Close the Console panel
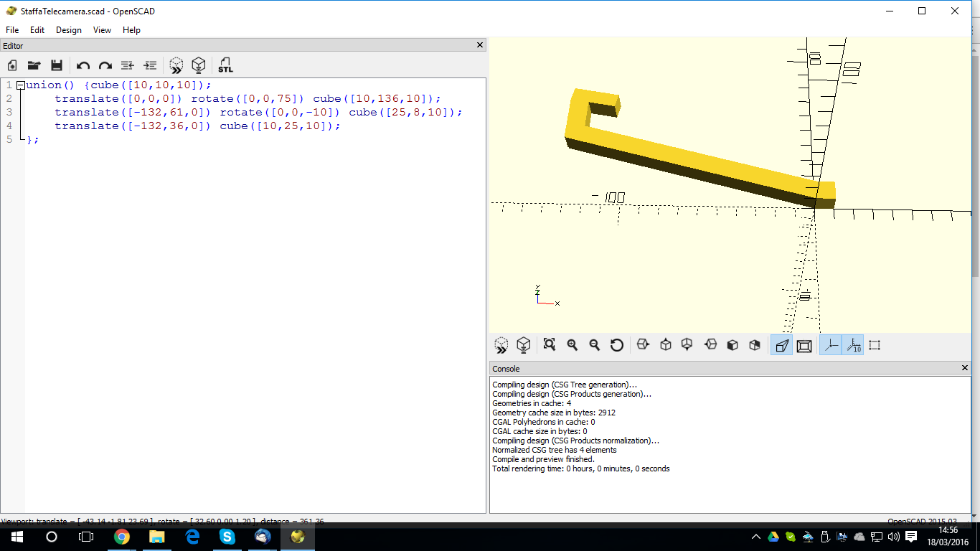Screen dimensions: 980x551 [965, 368]
